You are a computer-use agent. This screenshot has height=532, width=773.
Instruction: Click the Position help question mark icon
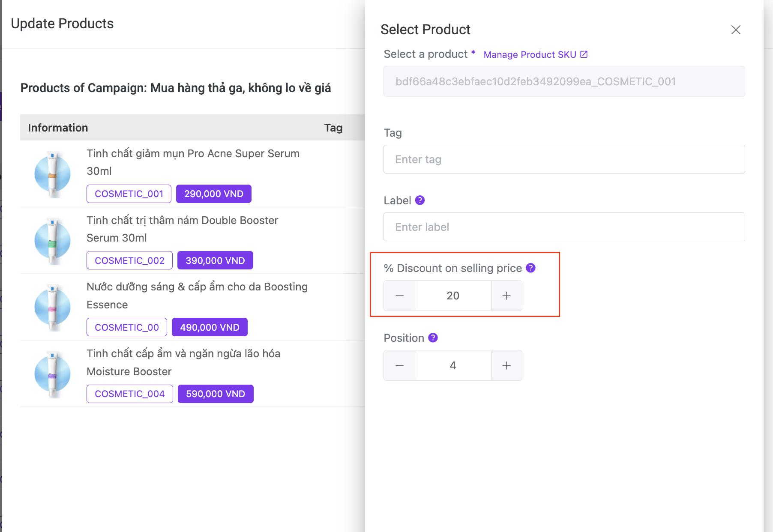pyautogui.click(x=433, y=338)
